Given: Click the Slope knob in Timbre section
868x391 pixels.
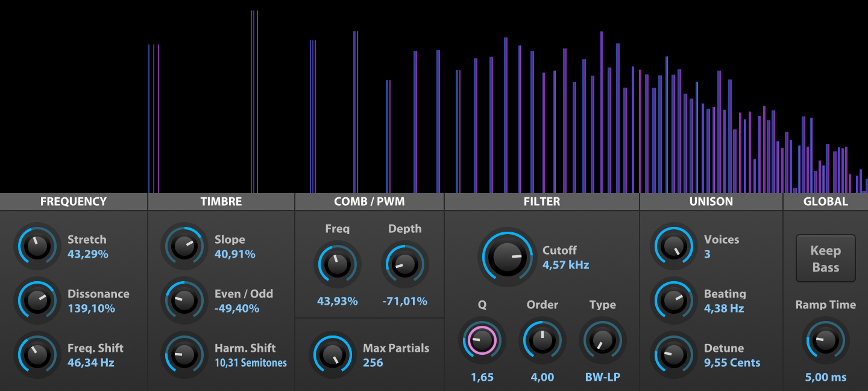Looking at the screenshot, I should tap(184, 246).
